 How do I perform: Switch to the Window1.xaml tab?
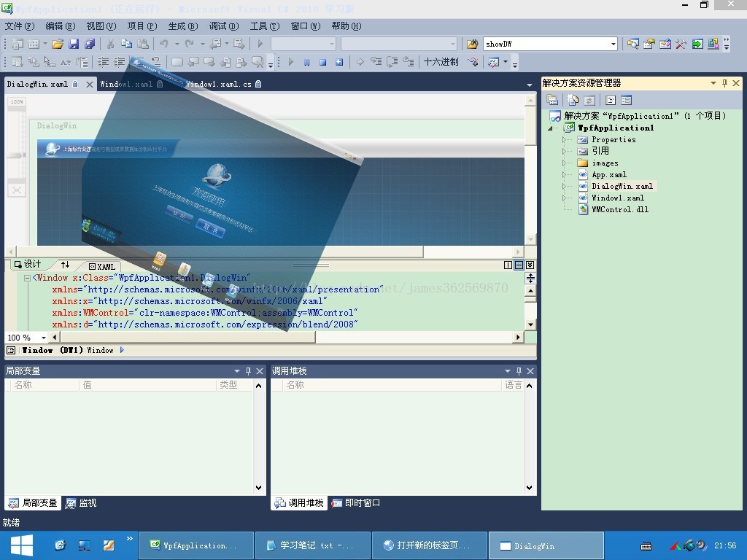pyautogui.click(x=131, y=85)
